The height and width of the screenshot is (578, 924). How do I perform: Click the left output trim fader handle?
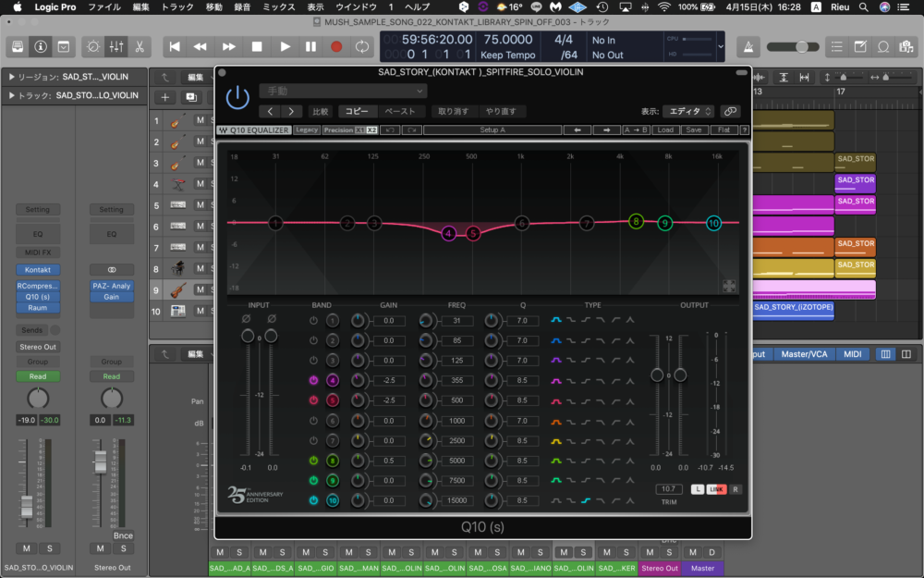(x=657, y=375)
